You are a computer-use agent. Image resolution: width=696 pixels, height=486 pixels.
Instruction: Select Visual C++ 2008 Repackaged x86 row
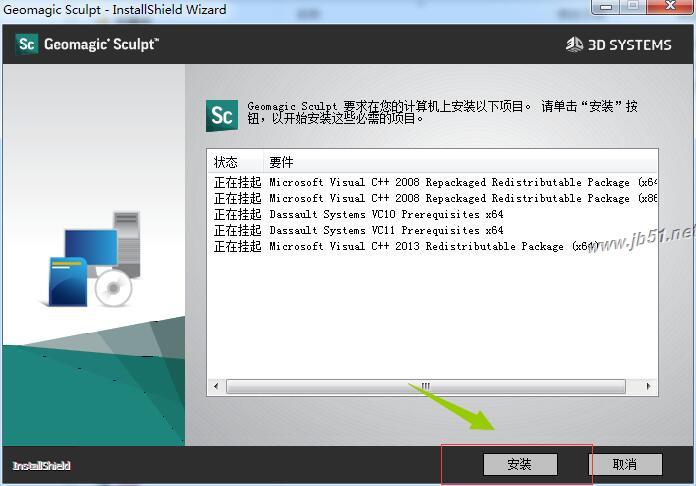coord(433,198)
